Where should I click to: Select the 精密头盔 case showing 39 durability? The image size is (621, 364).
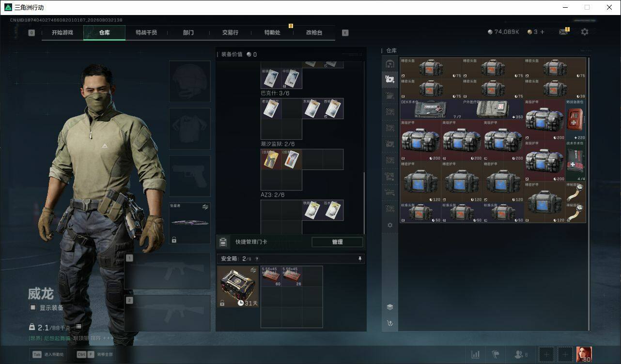pyautogui.click(x=555, y=89)
